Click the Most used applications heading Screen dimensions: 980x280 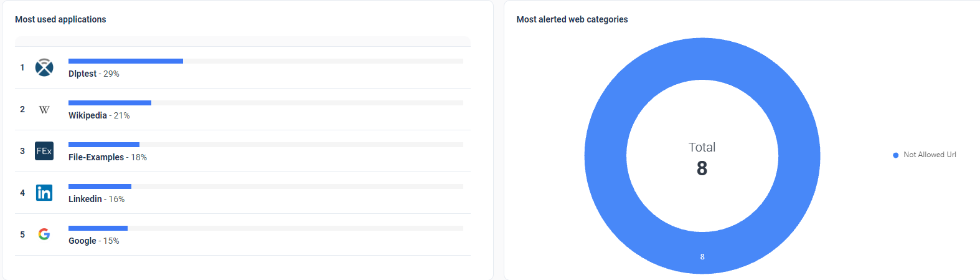pyautogui.click(x=60, y=19)
